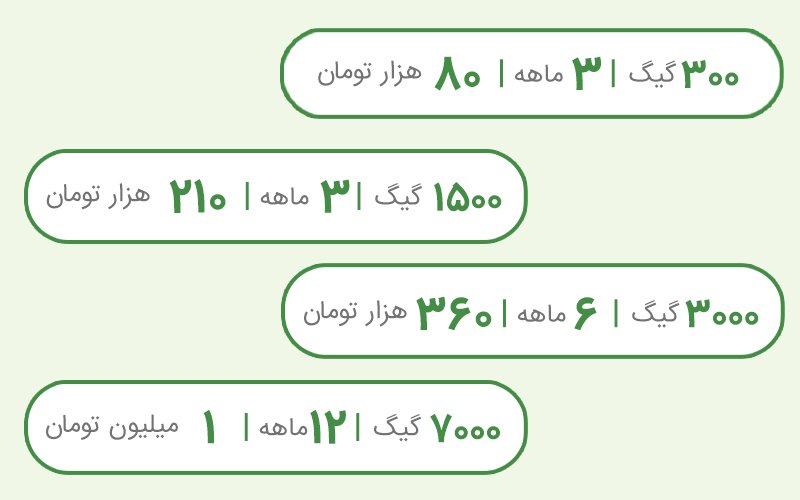Click the ۶ ماهه duration label
Screen dimensions: 800x500
pos(557,312)
